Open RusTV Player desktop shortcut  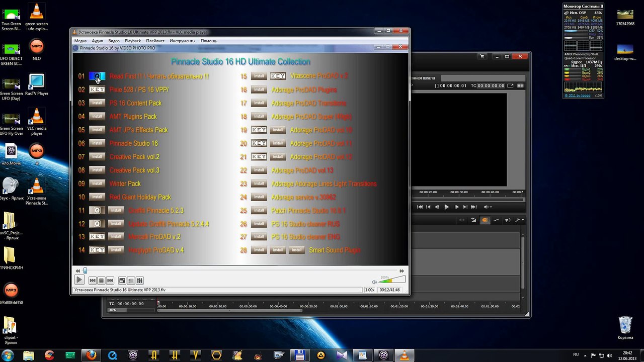click(x=36, y=85)
